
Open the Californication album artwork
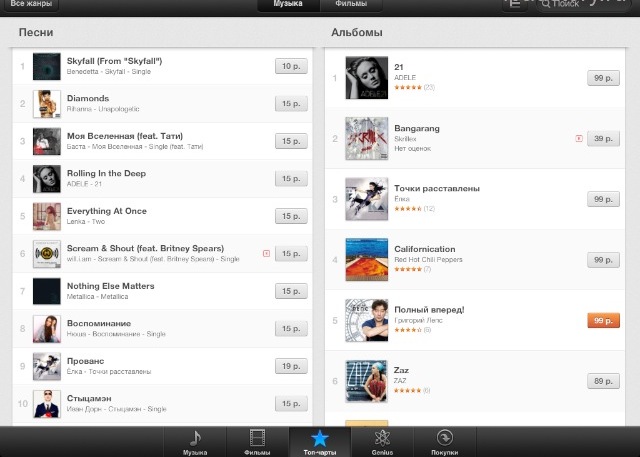click(367, 260)
